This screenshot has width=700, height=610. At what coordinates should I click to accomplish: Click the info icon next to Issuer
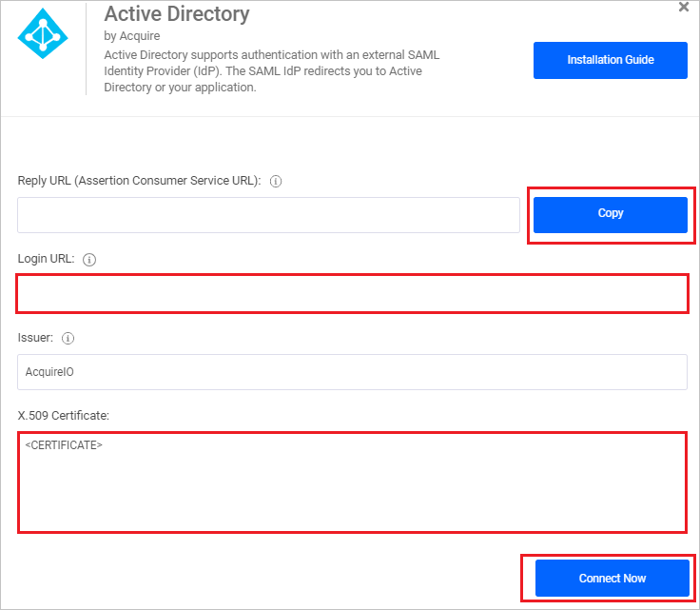tap(68, 338)
